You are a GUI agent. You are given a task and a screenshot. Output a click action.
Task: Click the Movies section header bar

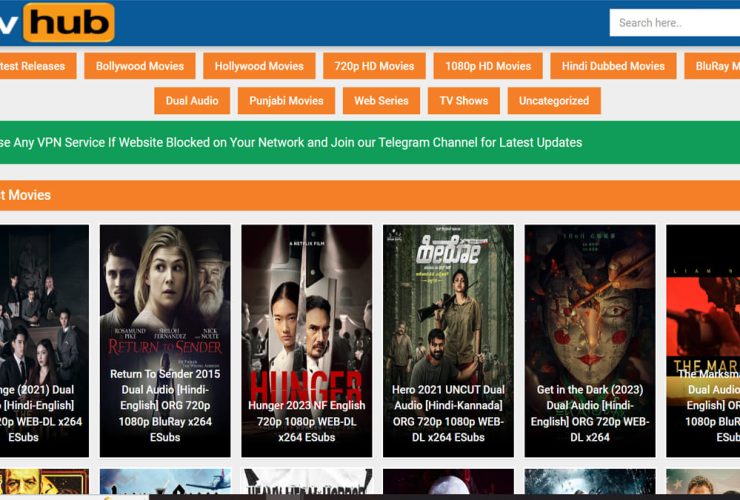(x=370, y=195)
